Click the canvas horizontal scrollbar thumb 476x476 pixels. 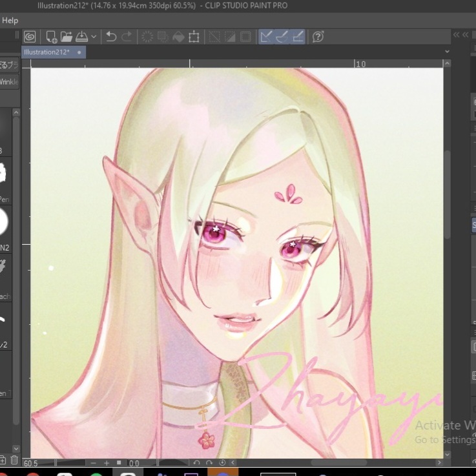pyautogui.click(x=338, y=462)
